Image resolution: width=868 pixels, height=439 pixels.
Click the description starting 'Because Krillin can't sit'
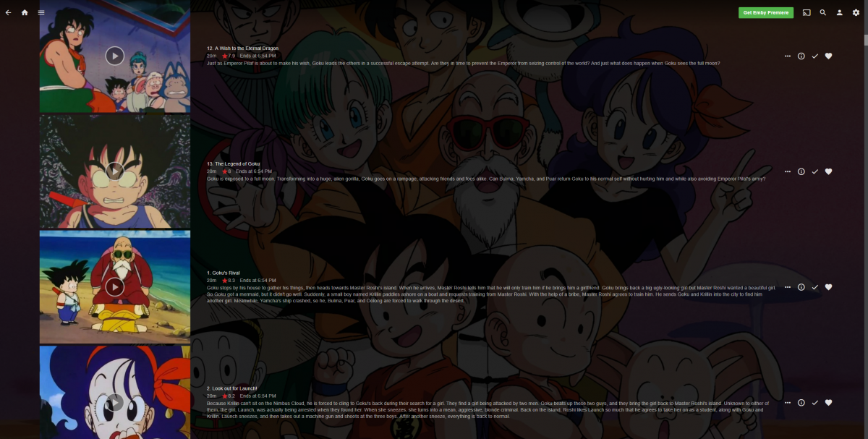click(x=488, y=409)
